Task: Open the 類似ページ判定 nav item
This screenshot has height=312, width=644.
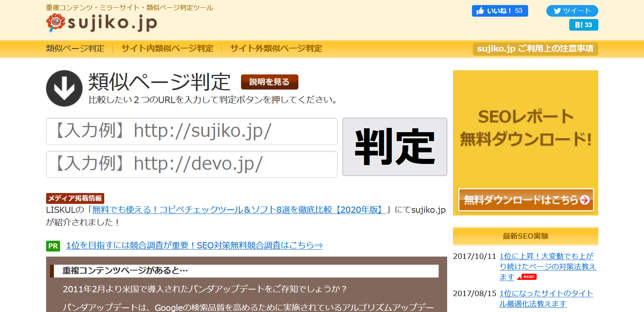Action: (x=75, y=48)
